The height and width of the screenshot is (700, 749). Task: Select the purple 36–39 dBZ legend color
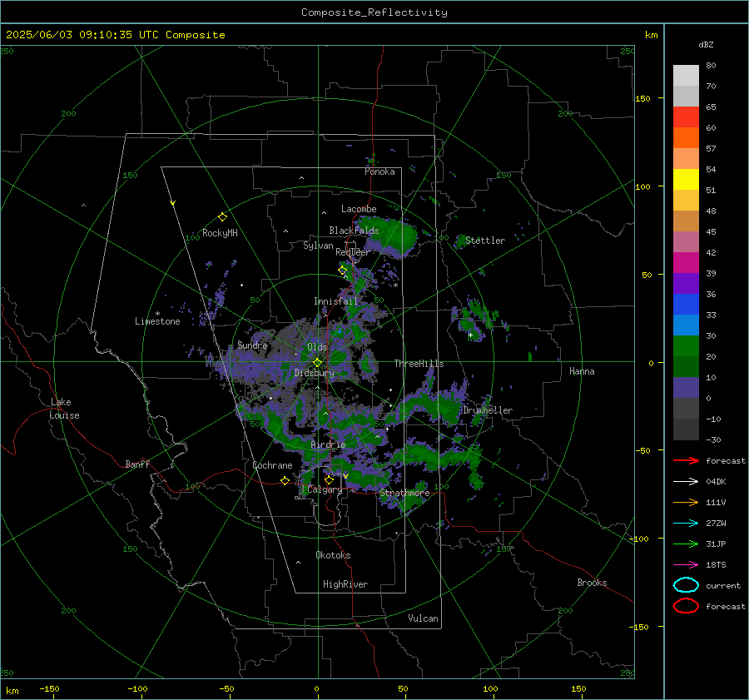tap(686, 283)
